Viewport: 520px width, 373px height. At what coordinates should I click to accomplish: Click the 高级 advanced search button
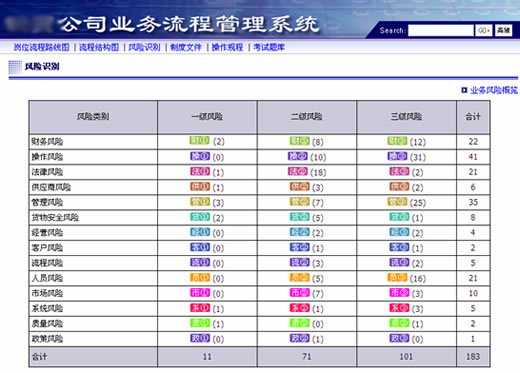(x=503, y=30)
